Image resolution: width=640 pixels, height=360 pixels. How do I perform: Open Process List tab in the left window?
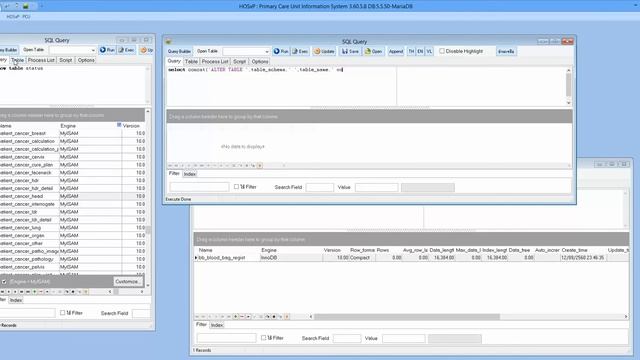41,60
